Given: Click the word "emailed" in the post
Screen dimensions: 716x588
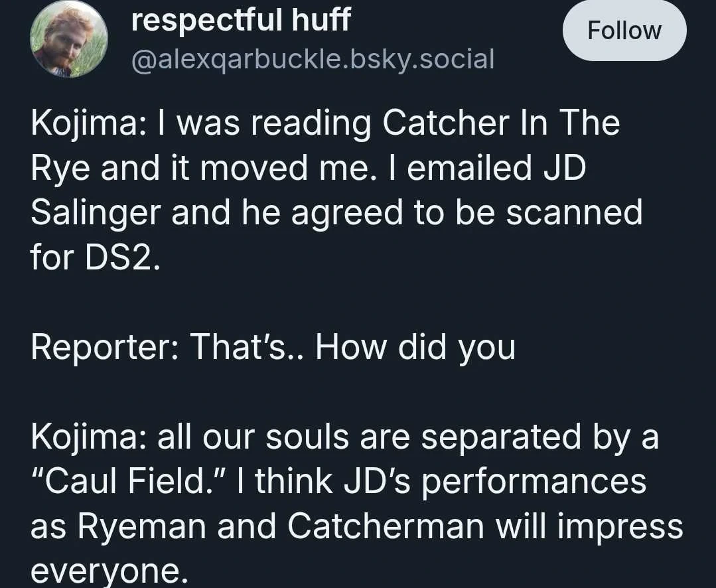Looking at the screenshot, I should 469,169.
